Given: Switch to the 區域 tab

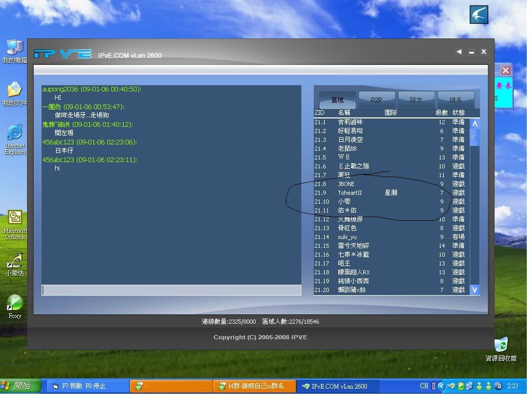Looking at the screenshot, I should click(338, 100).
